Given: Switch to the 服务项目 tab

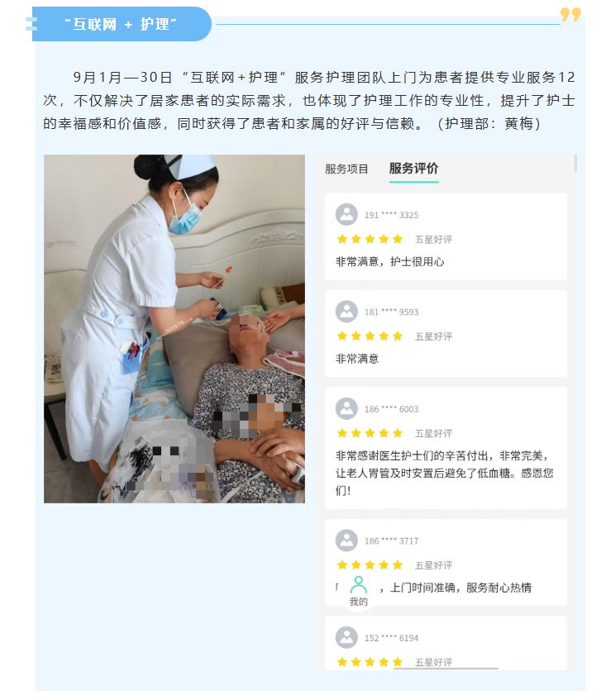Looking at the screenshot, I should click(346, 169).
